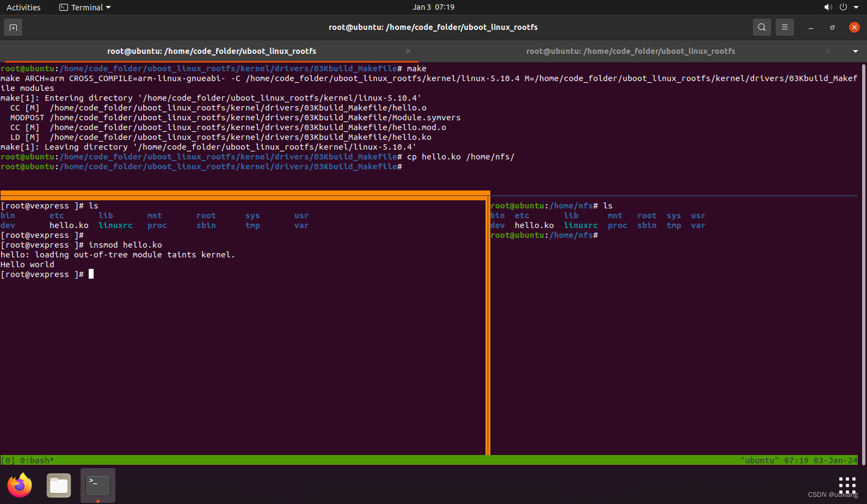Viewport: 867px width, 504px height.
Task: Open the Terminal application menu
Action: coord(85,7)
